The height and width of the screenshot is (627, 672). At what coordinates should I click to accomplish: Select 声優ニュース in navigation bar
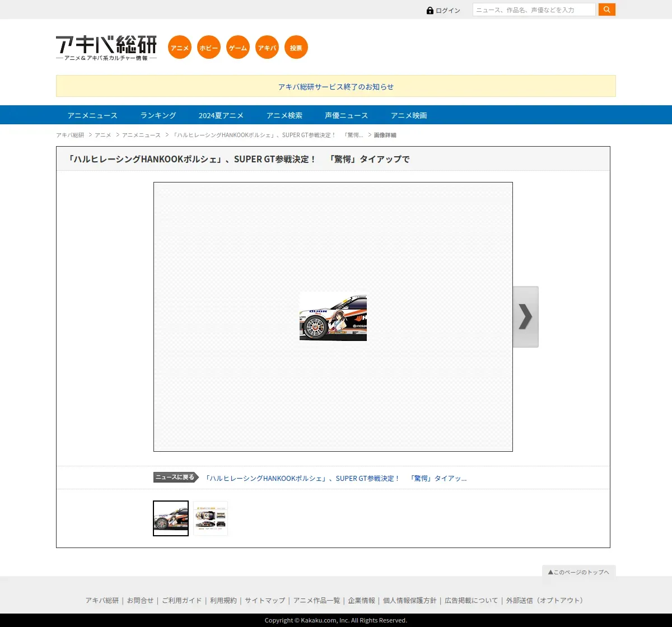click(347, 115)
